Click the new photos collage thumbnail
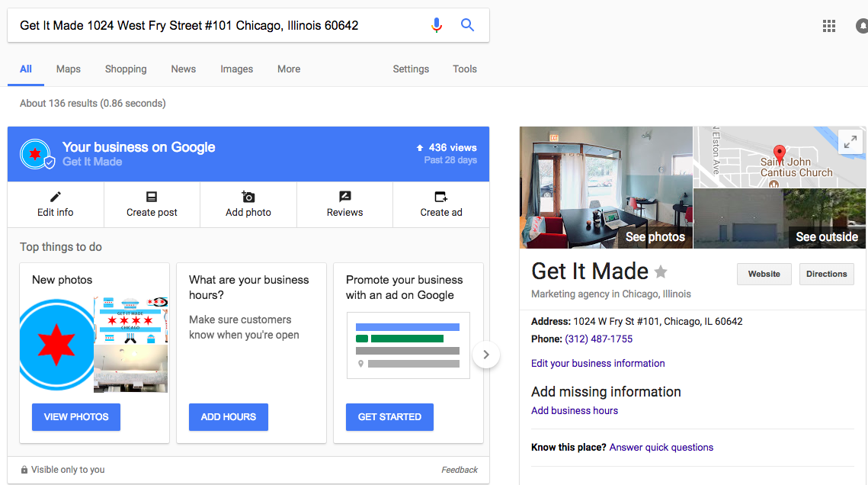Image resolution: width=868 pixels, height=485 pixels. [94, 345]
